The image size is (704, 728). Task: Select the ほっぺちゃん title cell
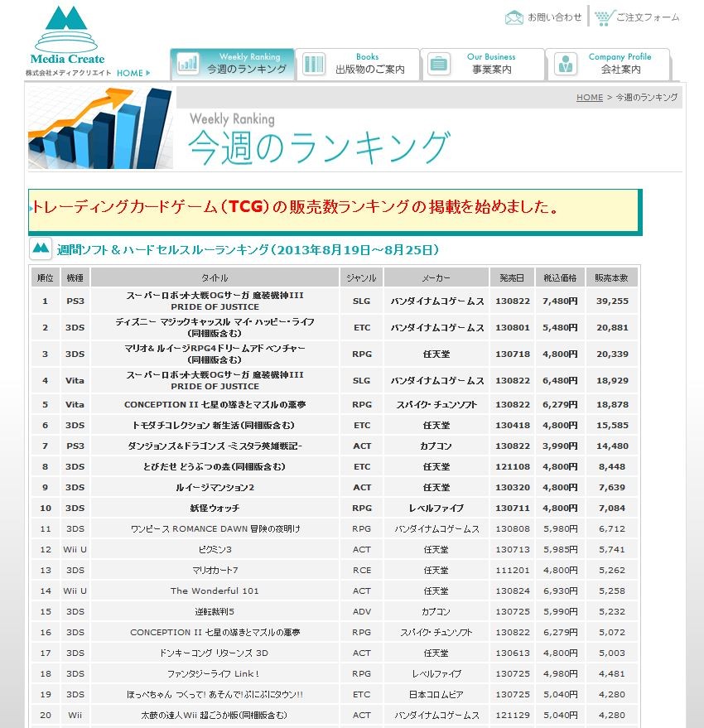tap(215, 695)
